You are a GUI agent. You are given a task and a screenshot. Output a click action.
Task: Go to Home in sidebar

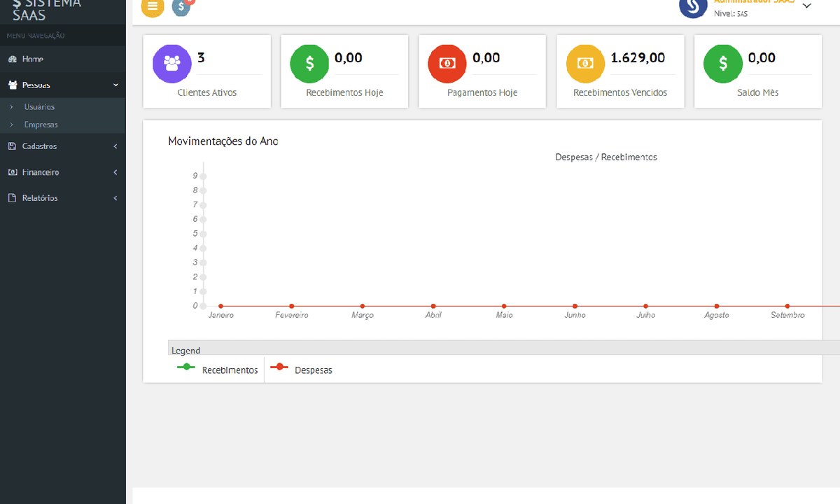pos(63,59)
